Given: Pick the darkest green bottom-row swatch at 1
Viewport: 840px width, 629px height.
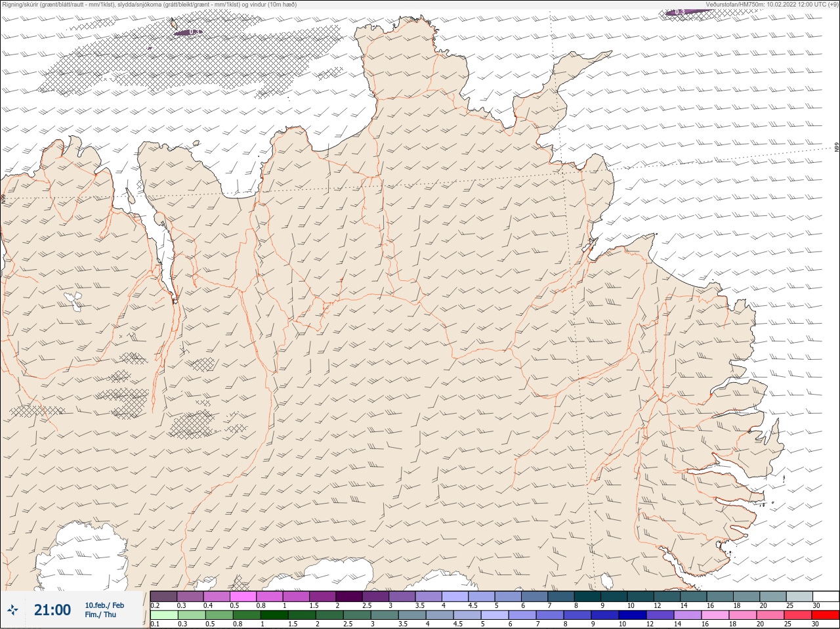Looking at the screenshot, I should 274,615.
